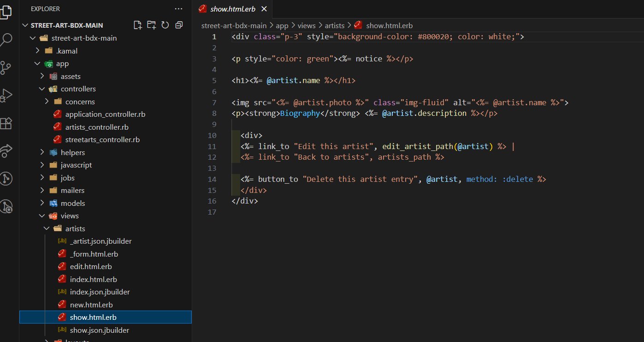
Task: Close the show.html.erb editor tab
Action: coord(264,9)
